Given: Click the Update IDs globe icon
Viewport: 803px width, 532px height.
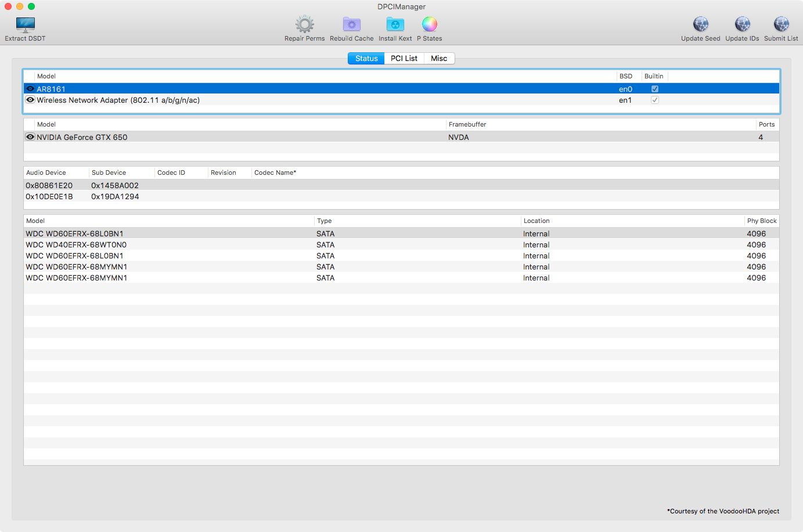Looking at the screenshot, I should pyautogui.click(x=742, y=24).
